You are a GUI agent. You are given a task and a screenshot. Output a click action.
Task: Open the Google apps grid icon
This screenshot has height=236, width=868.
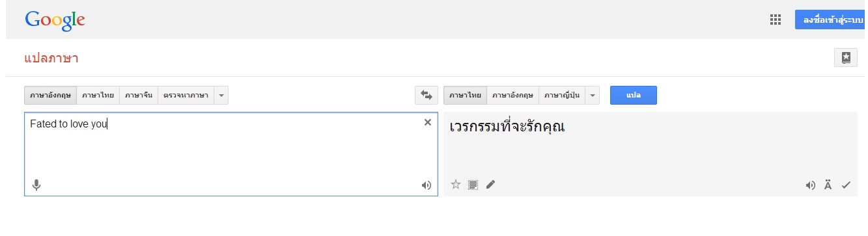[775, 20]
